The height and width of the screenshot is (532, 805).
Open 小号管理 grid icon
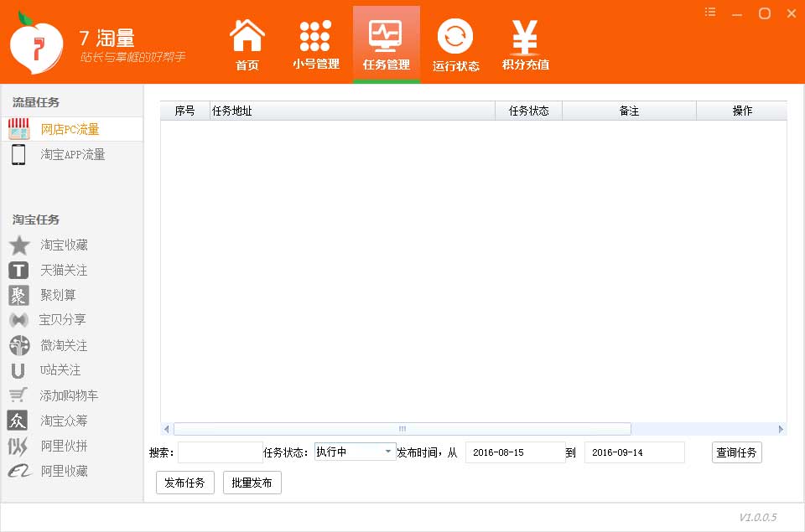tap(315, 36)
